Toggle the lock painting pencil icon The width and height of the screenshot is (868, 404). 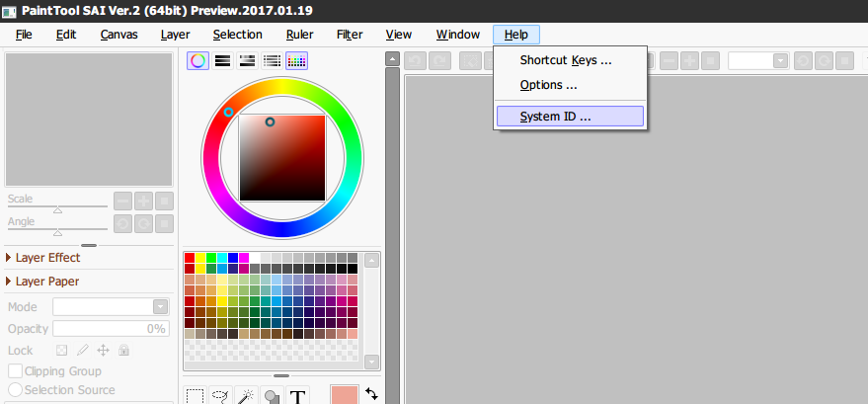click(x=82, y=350)
